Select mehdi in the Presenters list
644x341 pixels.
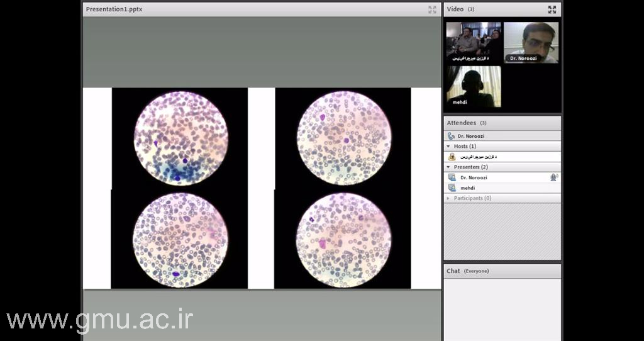pos(467,187)
